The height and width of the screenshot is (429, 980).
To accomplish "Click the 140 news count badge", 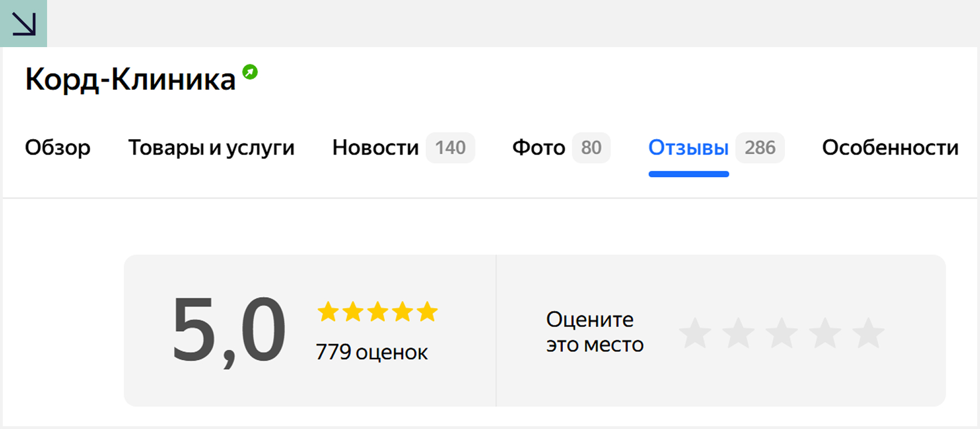I will point(450,147).
